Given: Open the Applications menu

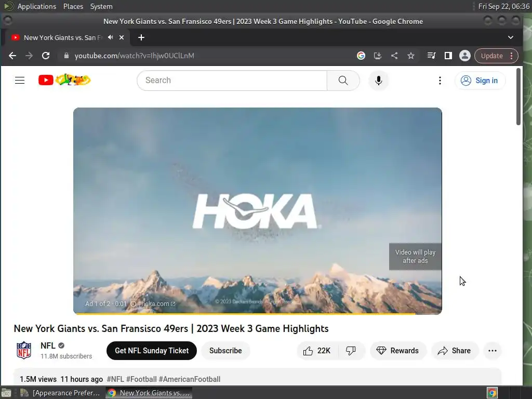Looking at the screenshot, I should (37, 6).
